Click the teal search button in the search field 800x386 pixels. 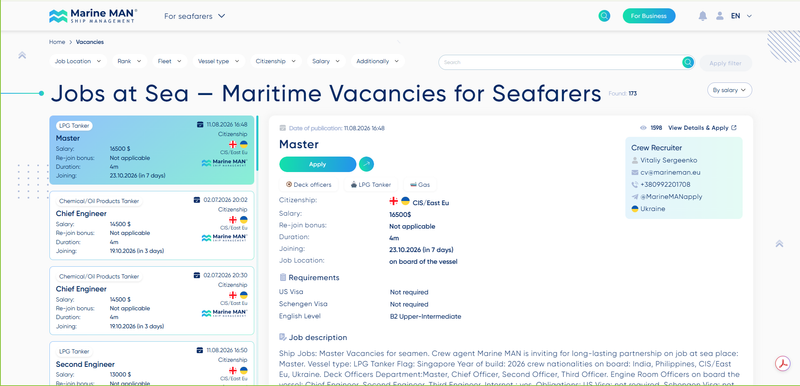pyautogui.click(x=688, y=62)
